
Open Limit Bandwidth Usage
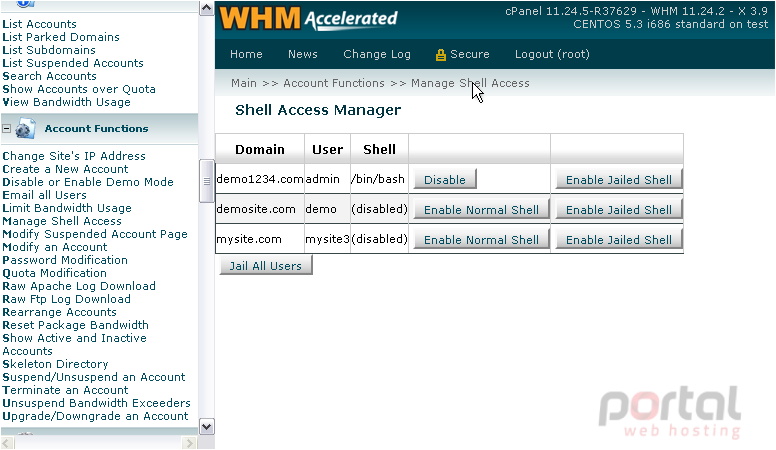point(67,208)
